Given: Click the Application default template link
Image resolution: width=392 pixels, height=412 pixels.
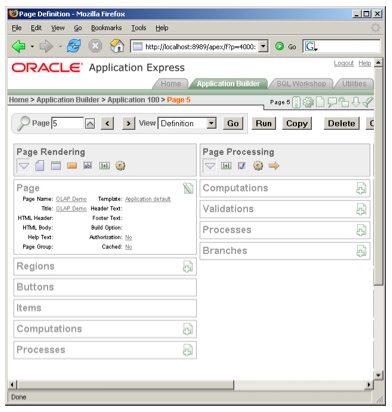Looking at the screenshot, I should coord(148,199).
